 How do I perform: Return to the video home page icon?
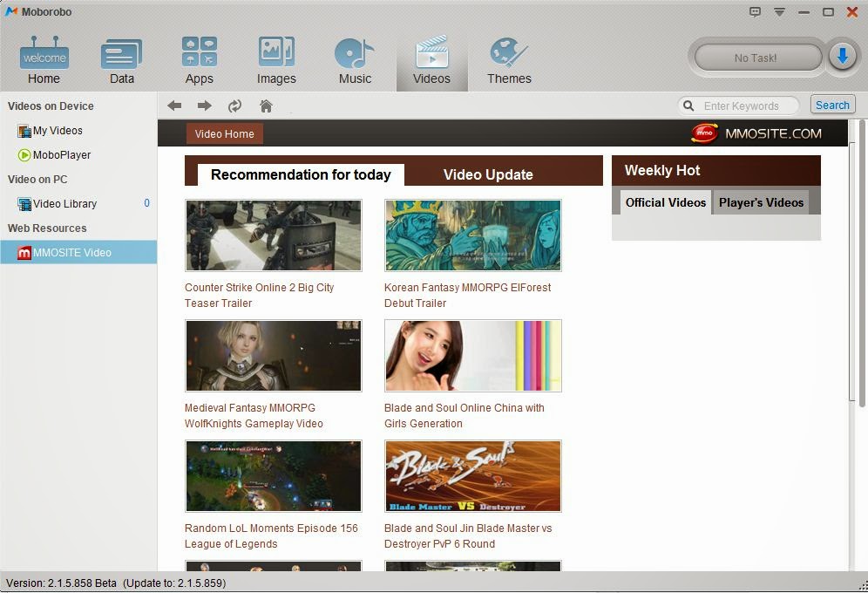pyautogui.click(x=266, y=106)
